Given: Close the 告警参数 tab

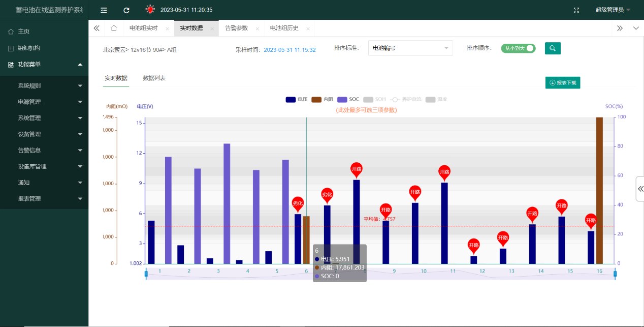Looking at the screenshot, I should 257,28.
